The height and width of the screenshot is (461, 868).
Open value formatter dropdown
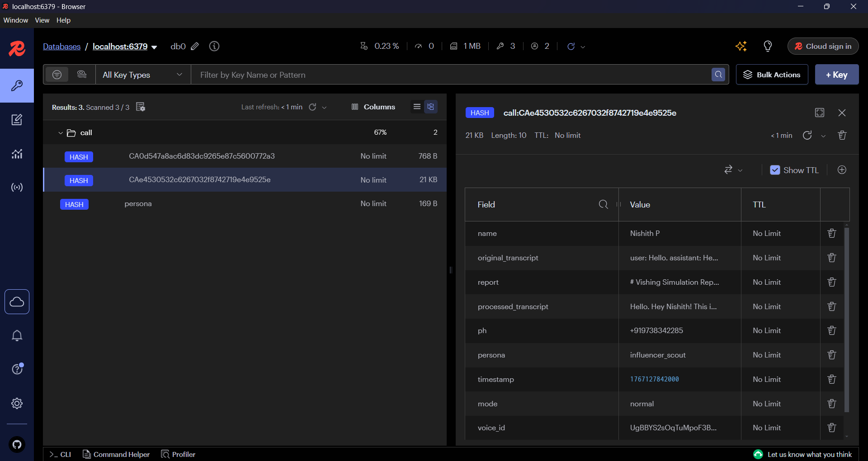[733, 170]
